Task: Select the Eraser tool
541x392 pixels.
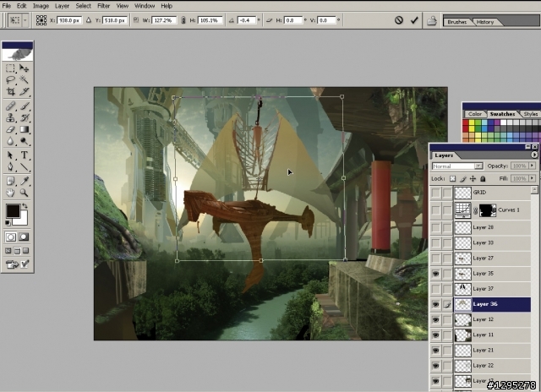Action: click(10, 129)
